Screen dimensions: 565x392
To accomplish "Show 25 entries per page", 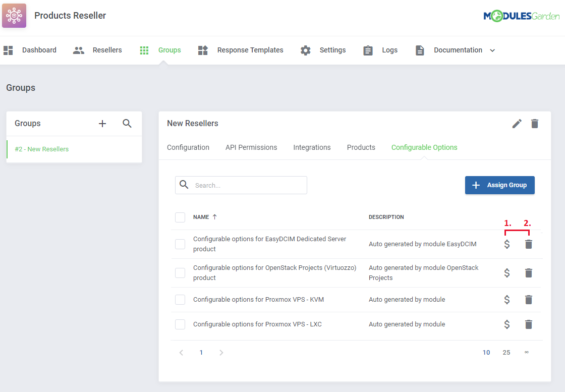I will [506, 353].
